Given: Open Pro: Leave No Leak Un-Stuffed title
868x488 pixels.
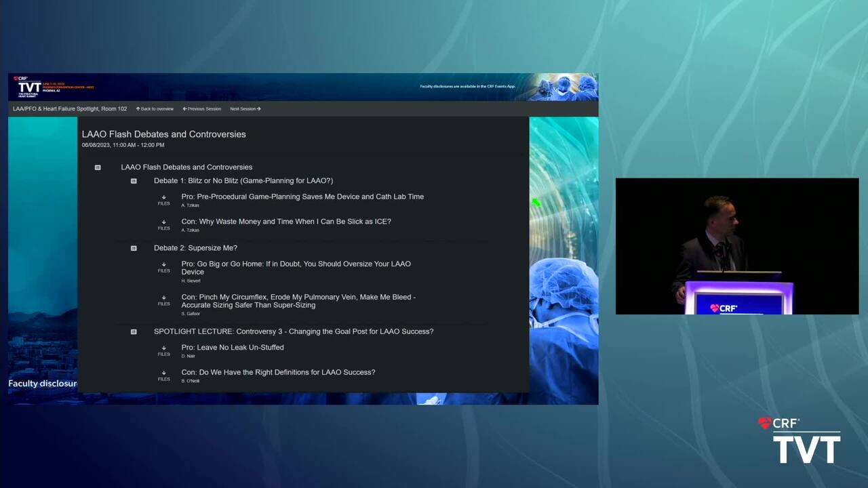Looking at the screenshot, I should point(233,348).
